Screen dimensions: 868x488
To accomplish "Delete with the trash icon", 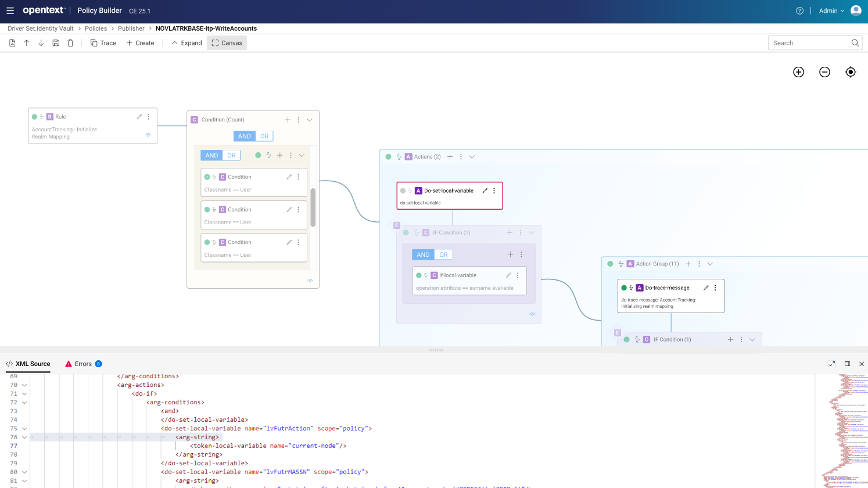I will pyautogui.click(x=70, y=43).
